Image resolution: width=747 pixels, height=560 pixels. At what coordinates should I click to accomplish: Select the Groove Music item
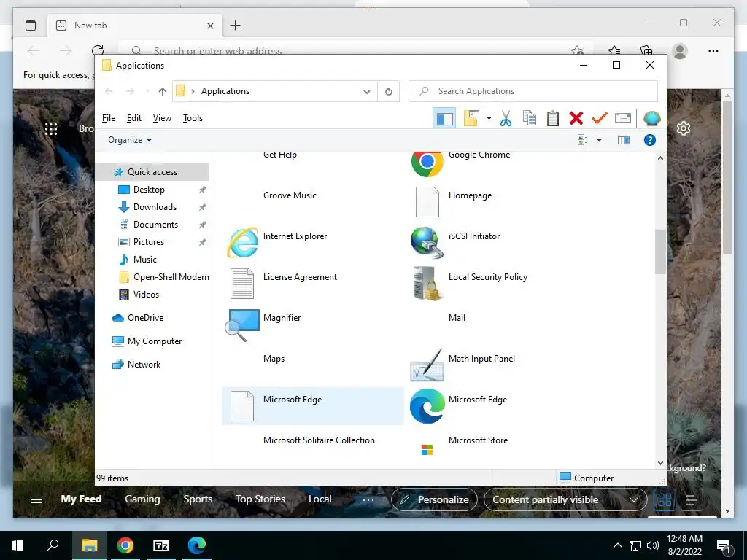[x=290, y=195]
